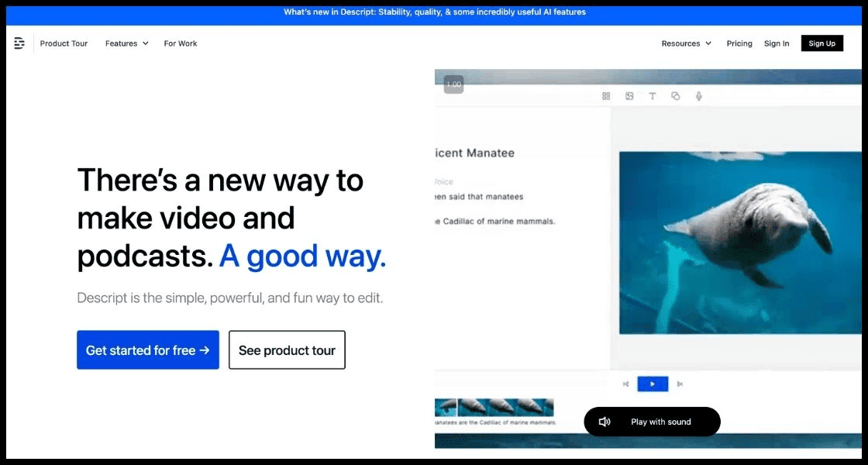Skip to previous with the back icon
Screen dimensions: 868x465
(626, 384)
